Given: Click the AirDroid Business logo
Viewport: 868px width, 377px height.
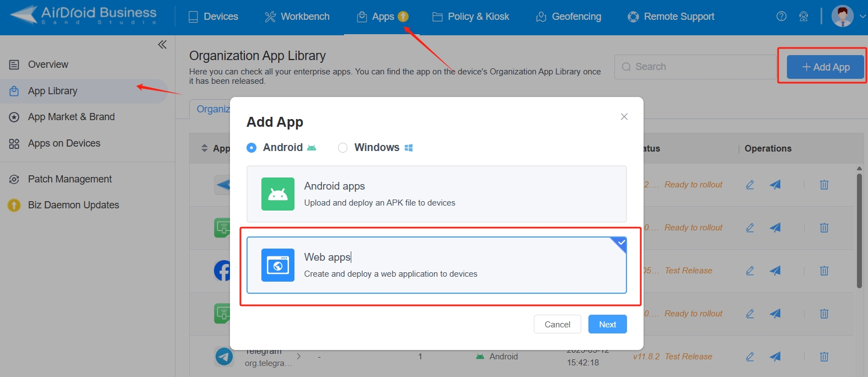Looking at the screenshot, I should 84,15.
